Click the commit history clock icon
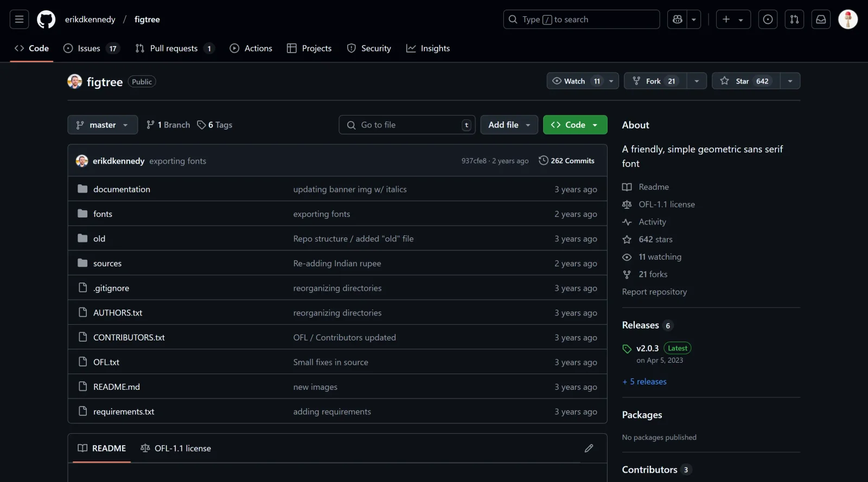The height and width of the screenshot is (482, 868). coord(543,160)
